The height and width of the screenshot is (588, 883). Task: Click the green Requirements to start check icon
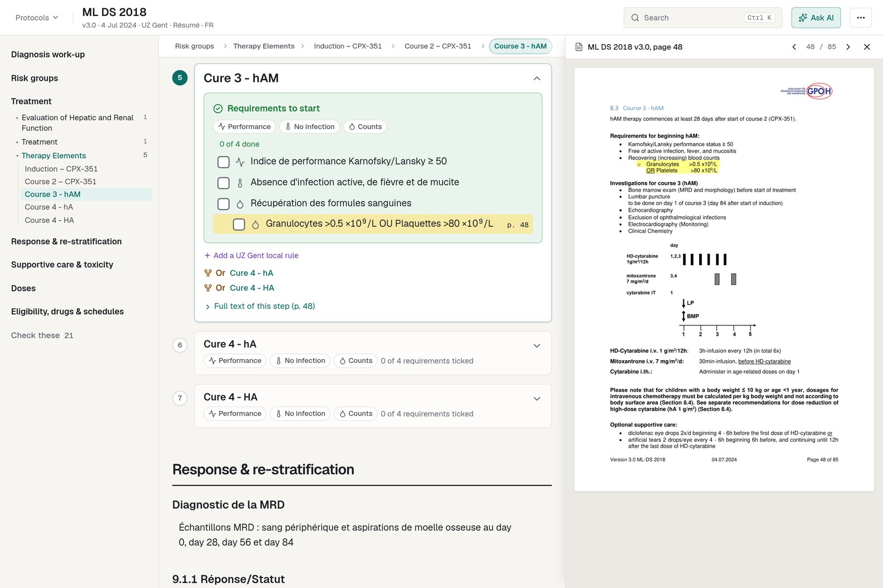pos(218,109)
